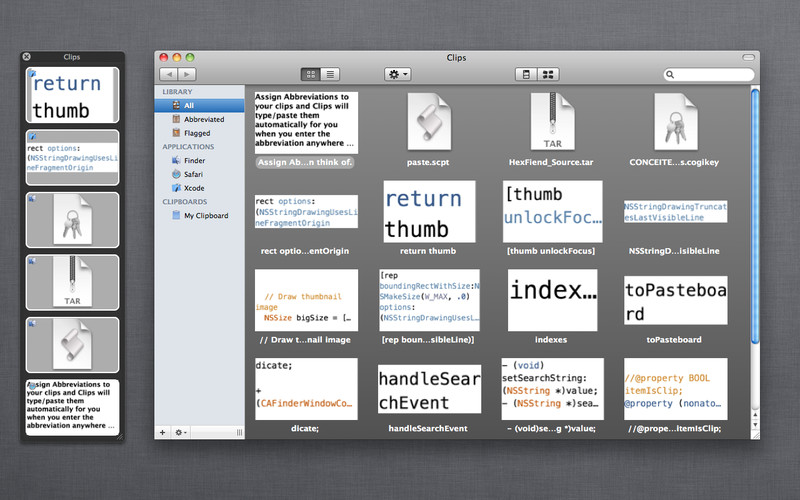The image size is (800, 500).
Task: Select the //@property BOOL itemIsClip clip
Action: [x=676, y=389]
